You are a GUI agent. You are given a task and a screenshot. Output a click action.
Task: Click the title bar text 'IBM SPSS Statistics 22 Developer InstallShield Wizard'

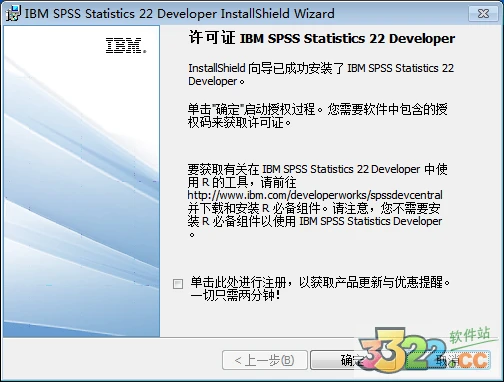(x=180, y=14)
